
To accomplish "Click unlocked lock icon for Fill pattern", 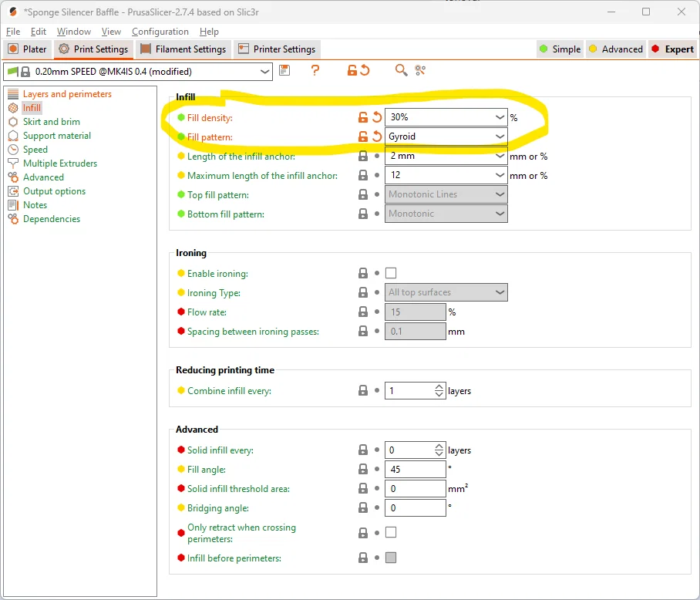I will (x=363, y=137).
